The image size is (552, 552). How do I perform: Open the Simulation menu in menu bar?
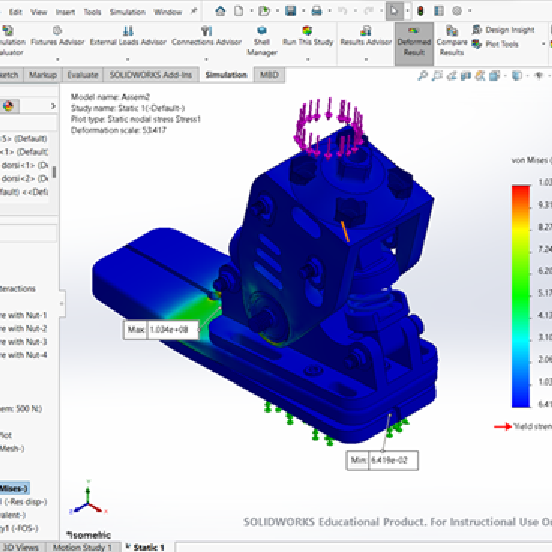(128, 12)
